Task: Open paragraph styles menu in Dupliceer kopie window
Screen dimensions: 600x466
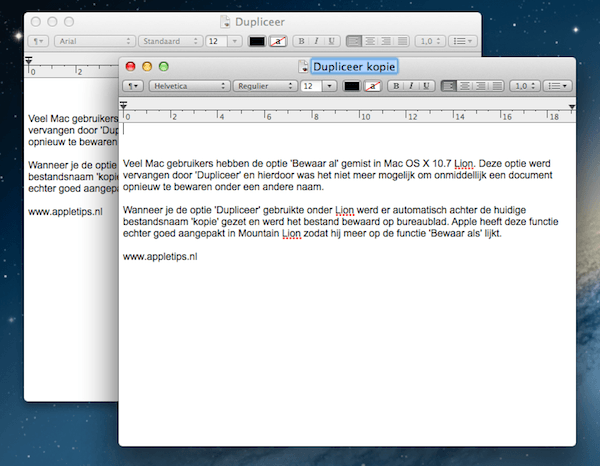Action: 133,86
